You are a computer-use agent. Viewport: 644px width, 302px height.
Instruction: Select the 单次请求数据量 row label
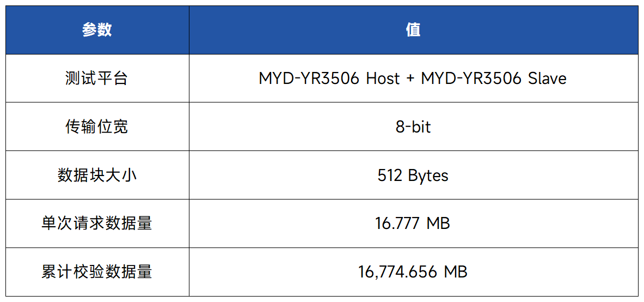point(97,224)
